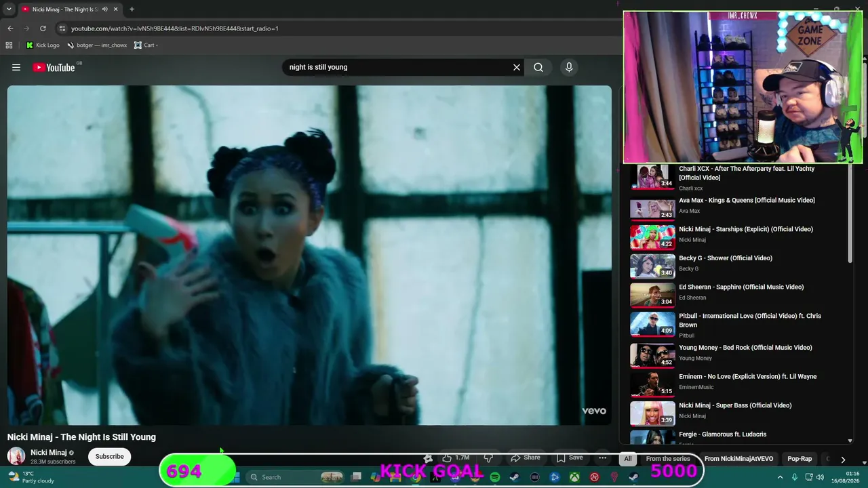Mute the tab using its speaker icon

104,9
